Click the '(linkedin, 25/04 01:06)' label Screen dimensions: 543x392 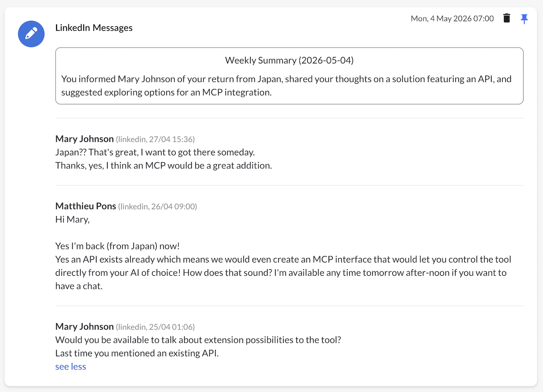(155, 327)
